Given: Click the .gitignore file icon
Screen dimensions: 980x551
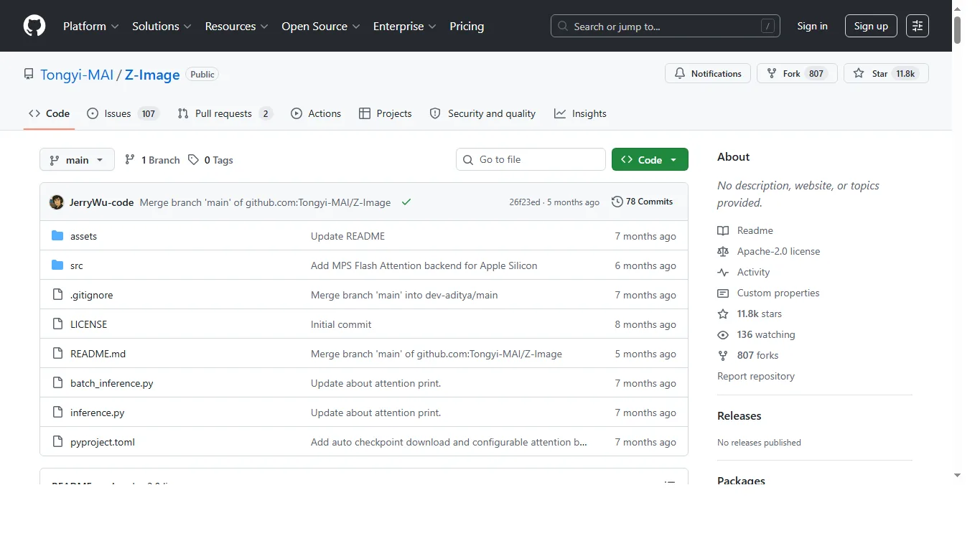Looking at the screenshot, I should 58,295.
